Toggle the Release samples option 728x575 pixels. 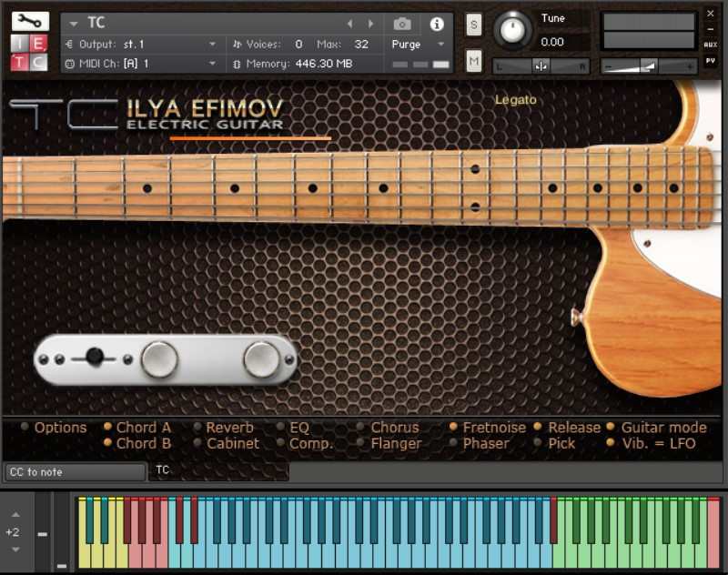coord(538,427)
